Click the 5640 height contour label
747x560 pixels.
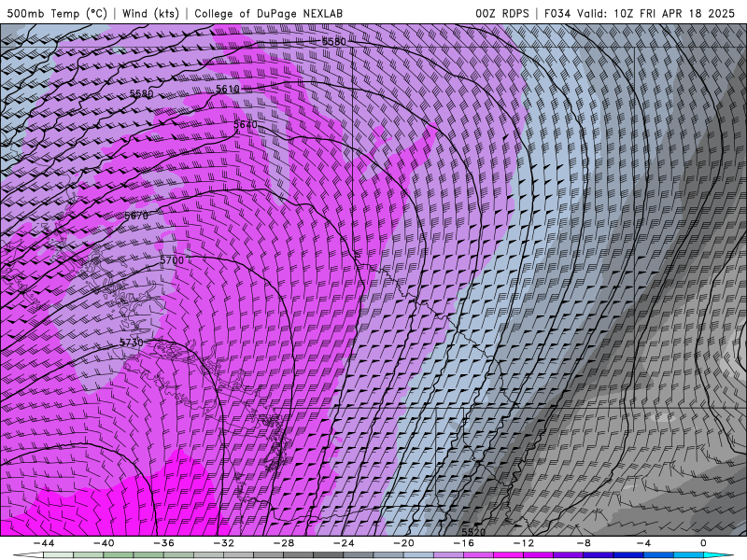(x=246, y=125)
